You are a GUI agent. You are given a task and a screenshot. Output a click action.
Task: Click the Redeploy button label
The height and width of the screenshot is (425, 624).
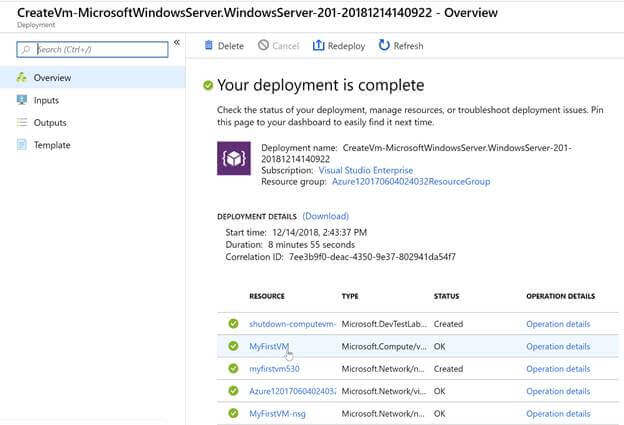pyautogui.click(x=346, y=46)
